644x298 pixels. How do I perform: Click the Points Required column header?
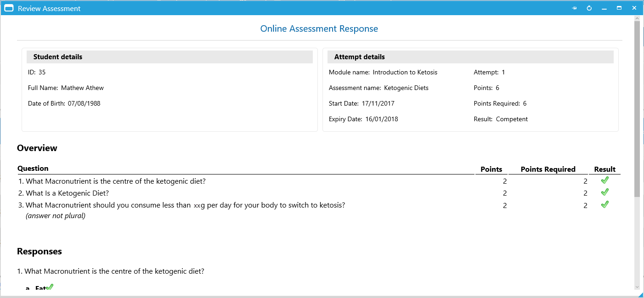pos(548,169)
